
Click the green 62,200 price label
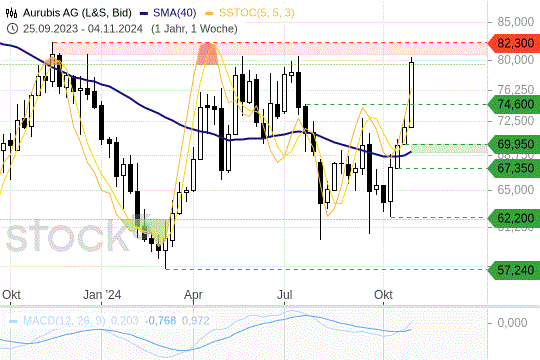click(x=514, y=218)
